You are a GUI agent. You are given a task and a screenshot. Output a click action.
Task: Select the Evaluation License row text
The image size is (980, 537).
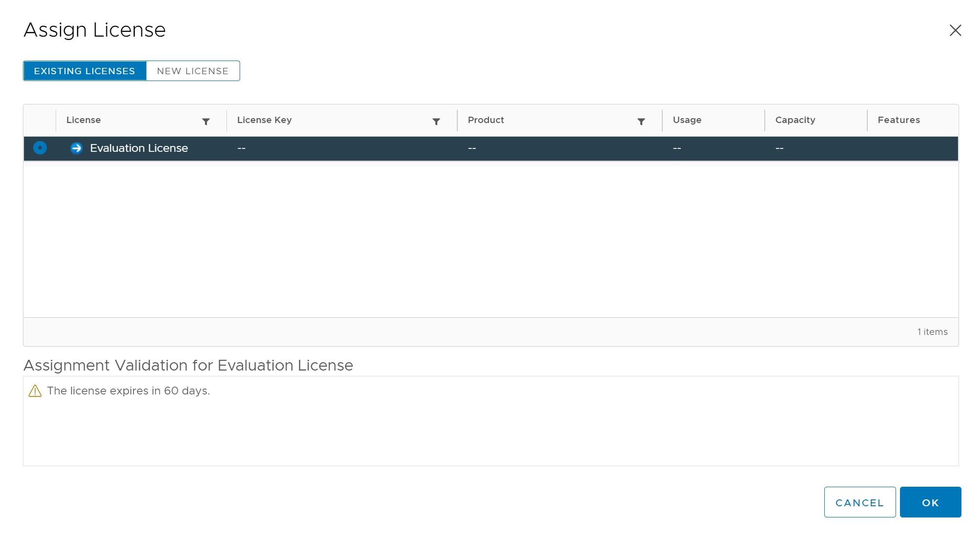139,148
